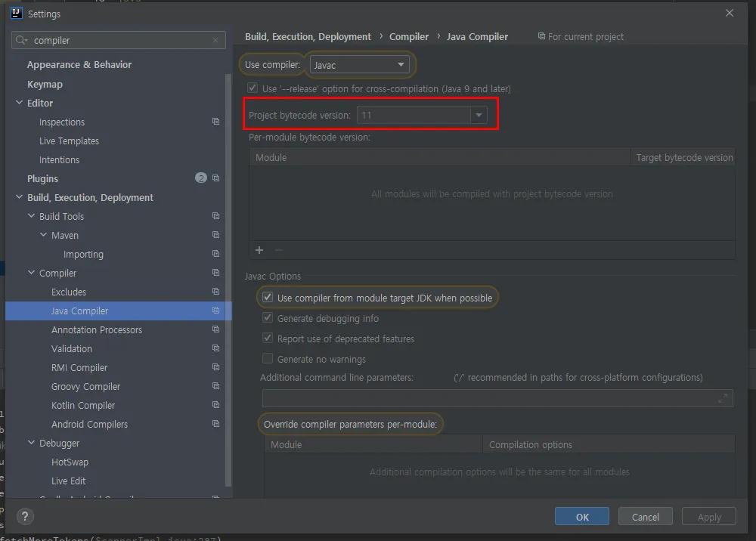Viewport: 756px width, 541px height.
Task: Click project-level icon beside Compiler
Action: coord(216,273)
